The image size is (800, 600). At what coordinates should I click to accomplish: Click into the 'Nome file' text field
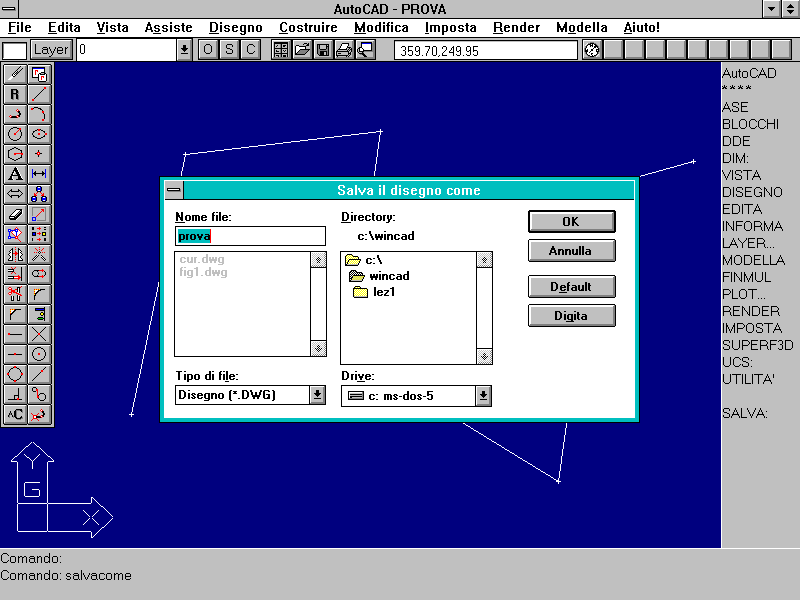tap(250, 236)
